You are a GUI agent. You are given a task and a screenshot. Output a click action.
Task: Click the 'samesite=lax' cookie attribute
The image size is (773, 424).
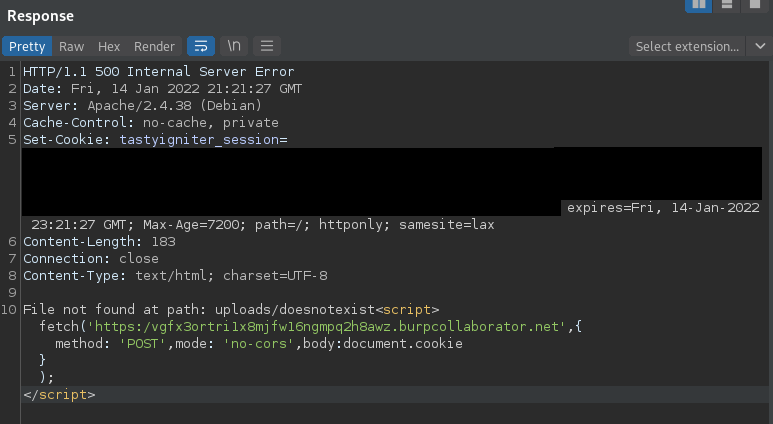click(447, 225)
